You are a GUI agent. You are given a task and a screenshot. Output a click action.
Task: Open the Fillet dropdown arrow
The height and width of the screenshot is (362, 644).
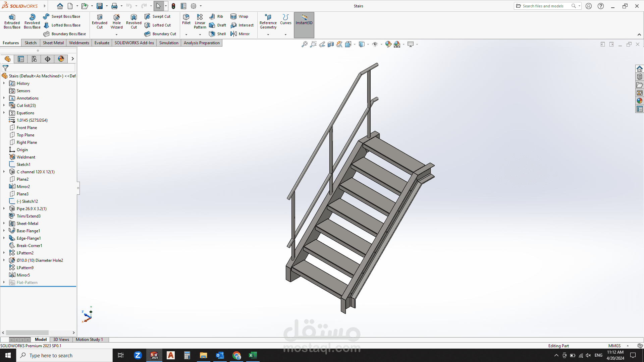click(x=186, y=35)
